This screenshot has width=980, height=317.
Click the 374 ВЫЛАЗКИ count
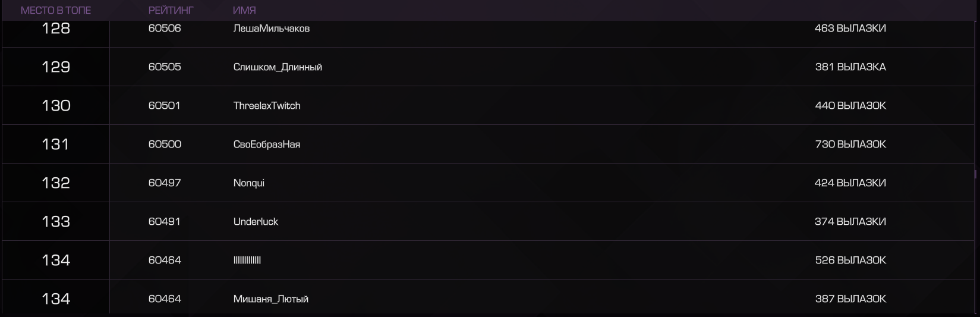[850, 222]
